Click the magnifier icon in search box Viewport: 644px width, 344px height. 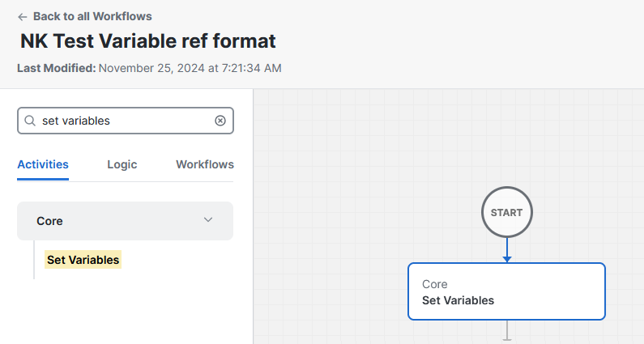tap(30, 121)
